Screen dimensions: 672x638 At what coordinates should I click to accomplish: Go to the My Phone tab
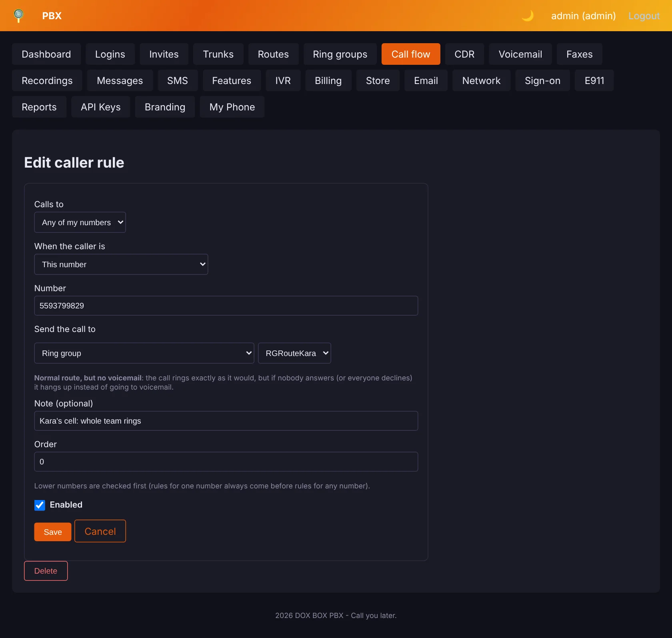(x=232, y=107)
